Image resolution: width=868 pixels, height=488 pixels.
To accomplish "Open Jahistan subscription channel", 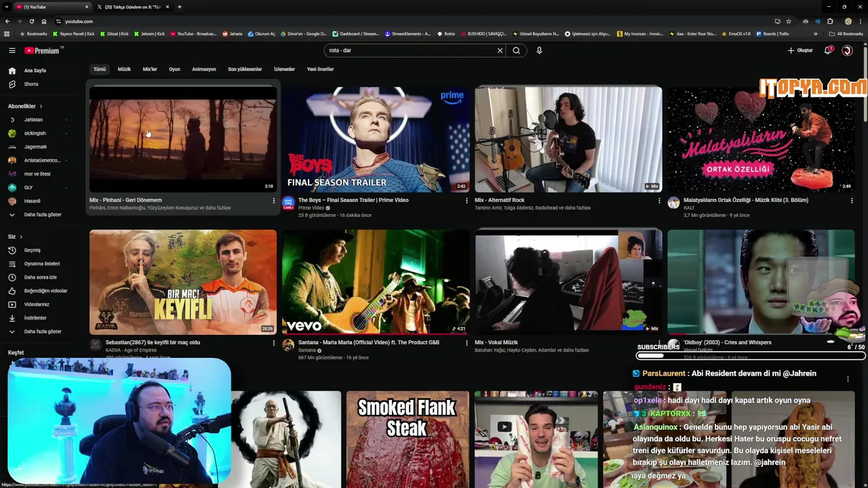I will tap(33, 120).
